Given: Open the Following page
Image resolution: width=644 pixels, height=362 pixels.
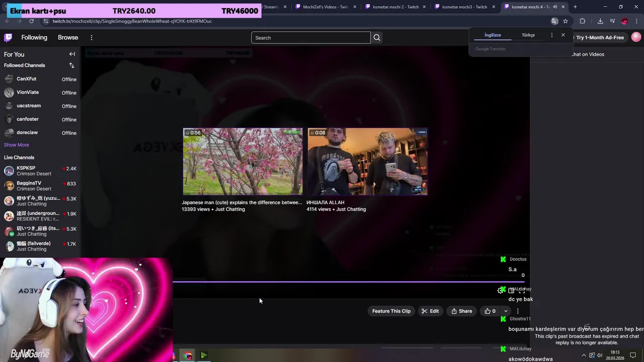Looking at the screenshot, I should [x=34, y=38].
